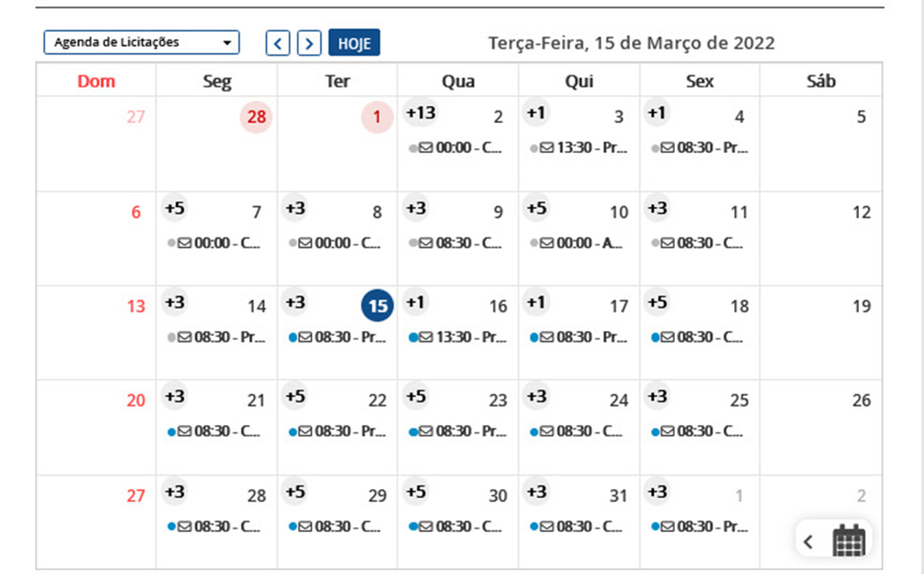
Task: Go to previous month with left arrow
Action: tap(277, 43)
